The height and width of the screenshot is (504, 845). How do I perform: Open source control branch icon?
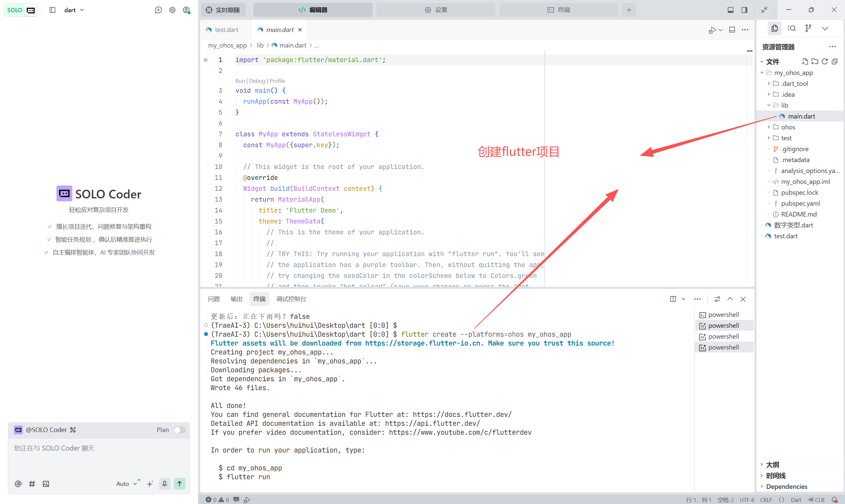(808, 28)
